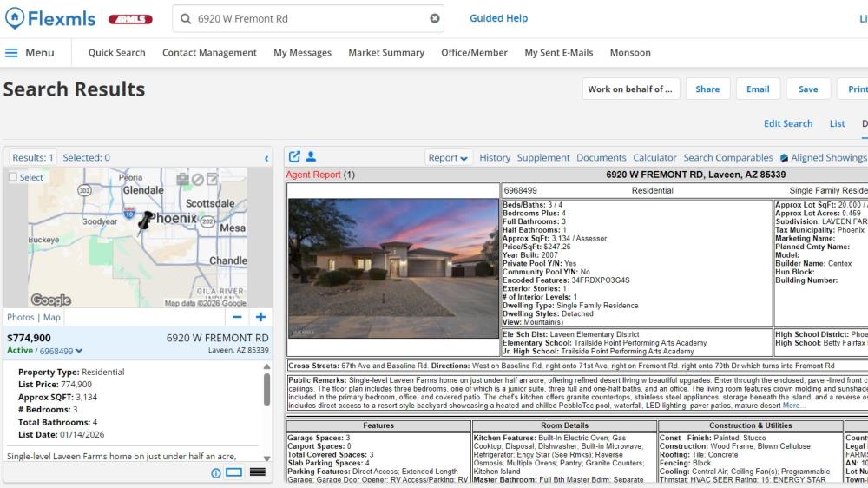Collapse the results panel with chevron
Viewport: 868px width, 488px height.
pos(266,158)
